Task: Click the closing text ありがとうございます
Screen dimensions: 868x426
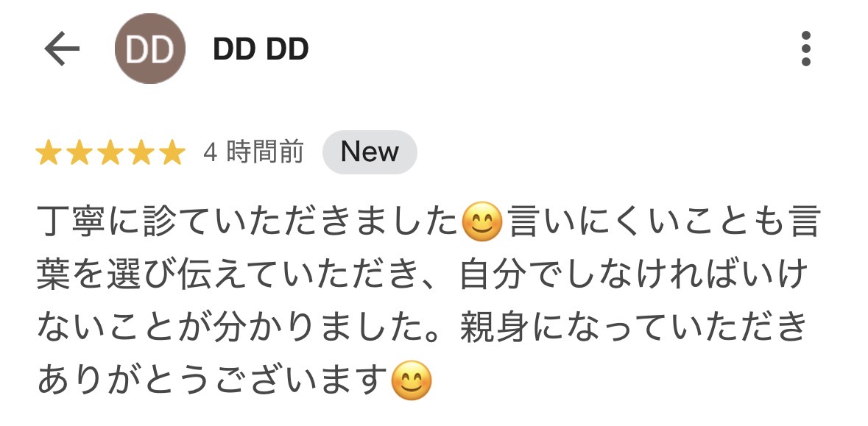Action: coord(213,380)
